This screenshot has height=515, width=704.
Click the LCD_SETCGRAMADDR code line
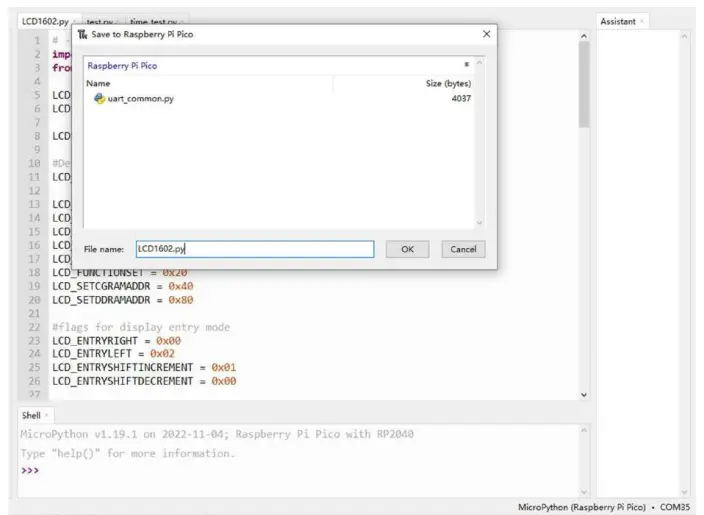(x=123, y=286)
